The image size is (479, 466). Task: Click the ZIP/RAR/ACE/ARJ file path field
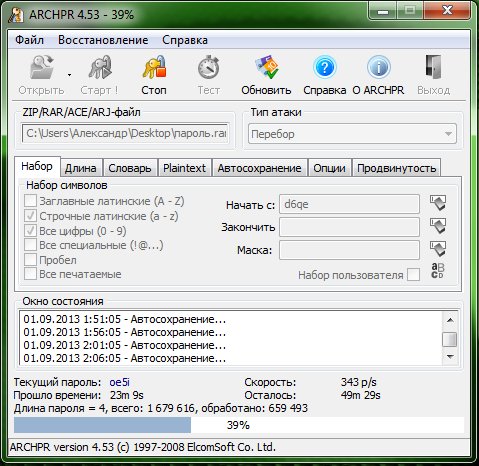point(125,134)
